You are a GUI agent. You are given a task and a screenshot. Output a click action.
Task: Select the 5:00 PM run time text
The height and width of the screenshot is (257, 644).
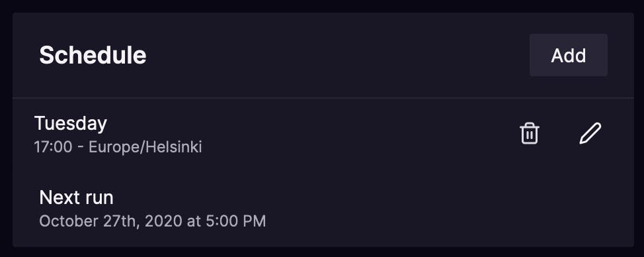click(236, 221)
